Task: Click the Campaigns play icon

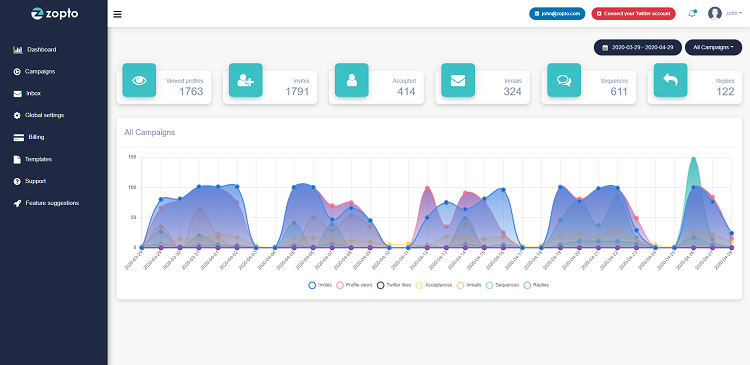Action: point(17,72)
